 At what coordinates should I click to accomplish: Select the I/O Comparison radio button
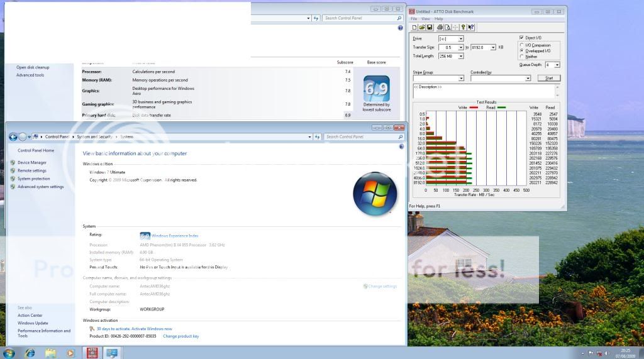click(521, 45)
